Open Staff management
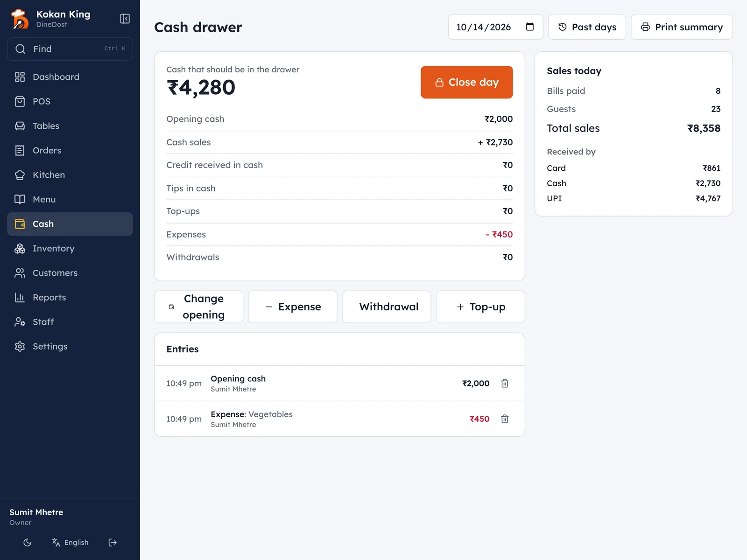Screen dimensions: 747x560 [x=70, y=322]
